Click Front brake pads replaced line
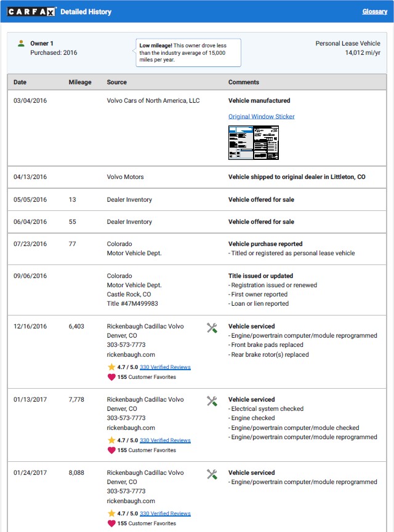 266,345
